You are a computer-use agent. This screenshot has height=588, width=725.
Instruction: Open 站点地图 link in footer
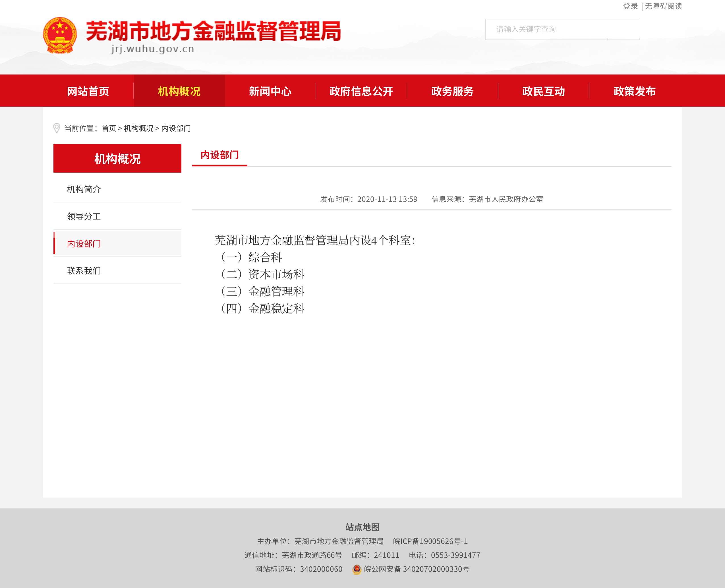tap(362, 527)
